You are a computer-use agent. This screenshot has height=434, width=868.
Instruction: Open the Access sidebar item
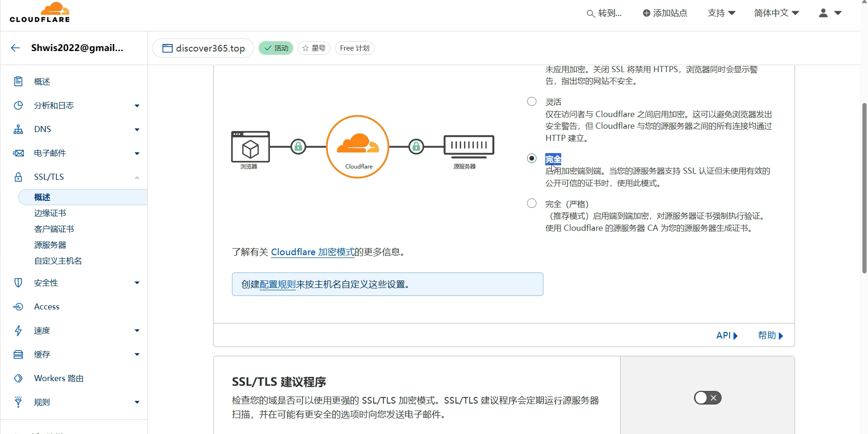[x=47, y=307]
